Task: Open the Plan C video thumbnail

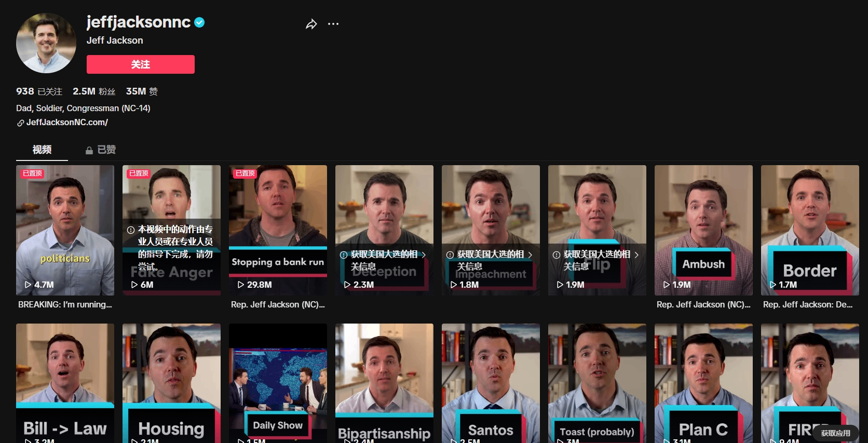Action: pos(703,383)
